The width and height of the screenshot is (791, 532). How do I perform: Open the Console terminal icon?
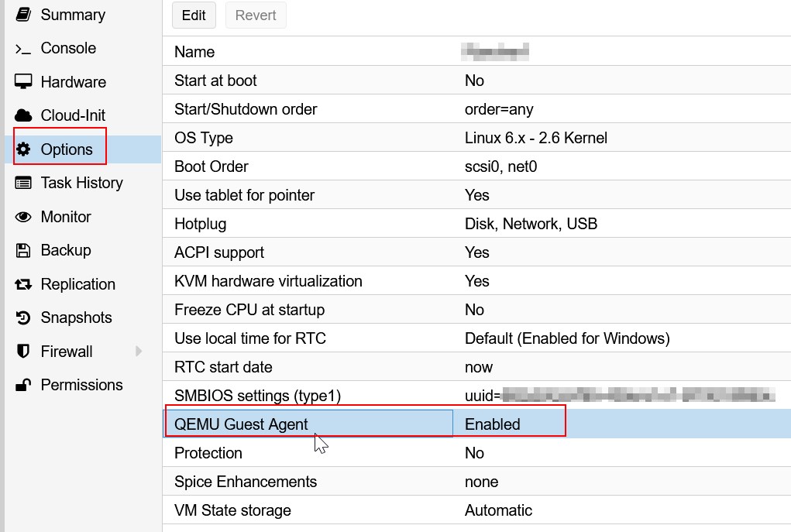[23, 48]
